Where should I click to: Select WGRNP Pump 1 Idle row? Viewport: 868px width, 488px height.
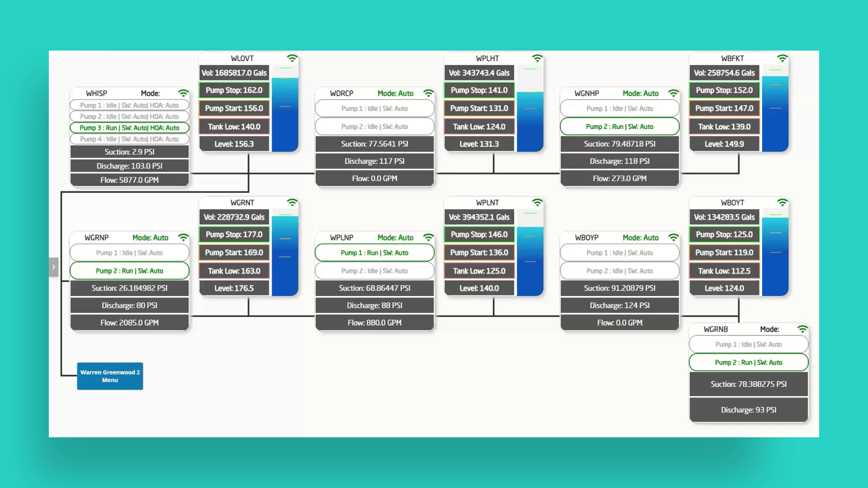[x=129, y=253]
